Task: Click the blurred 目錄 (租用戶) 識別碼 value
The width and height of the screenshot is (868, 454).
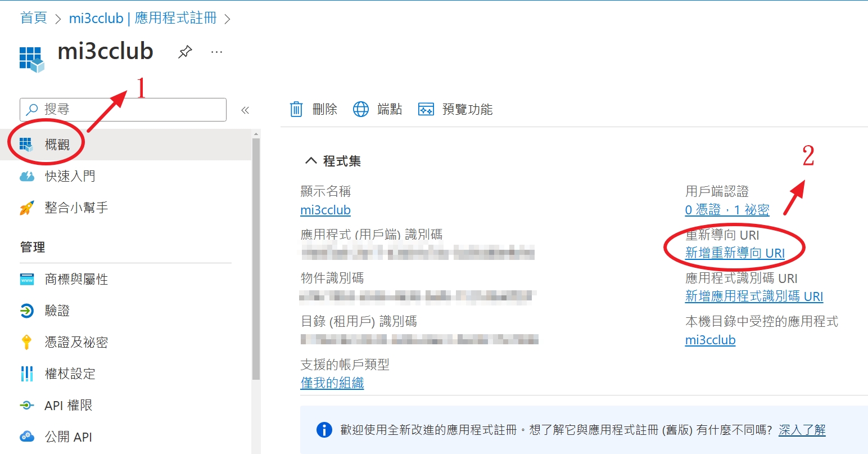Action: click(x=419, y=339)
